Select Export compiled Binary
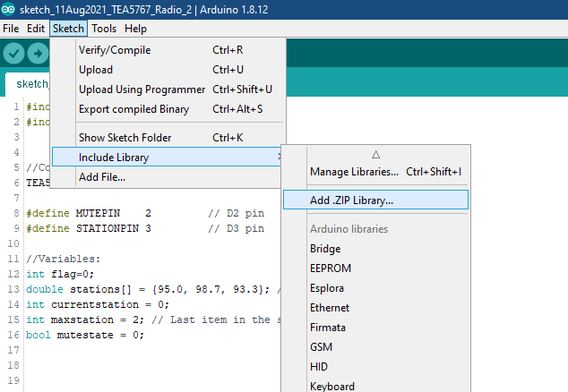The image size is (568, 392). (133, 109)
